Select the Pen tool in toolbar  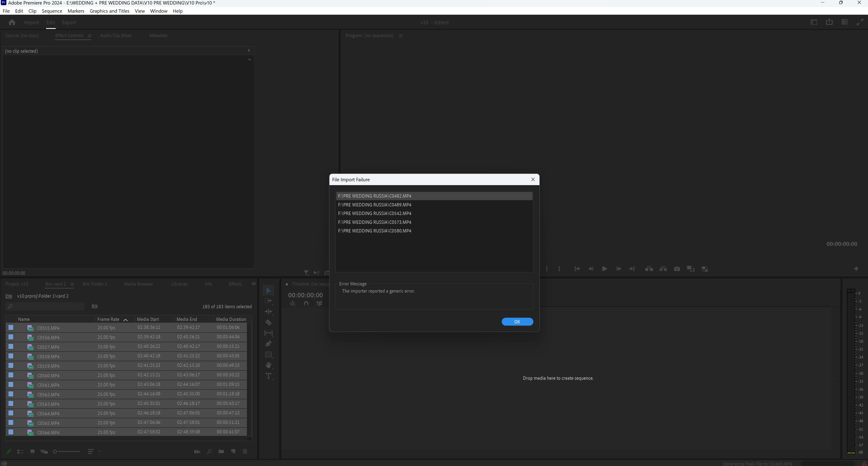[x=268, y=344]
